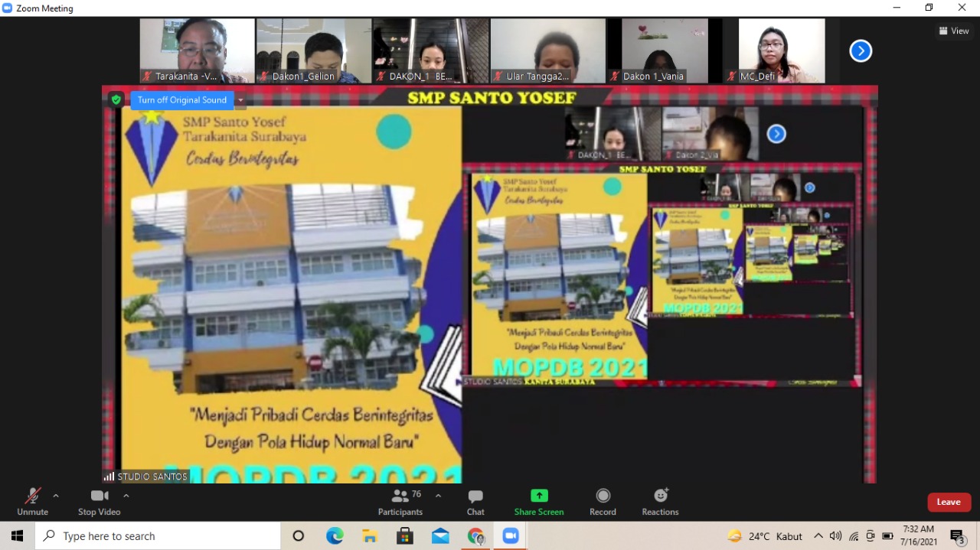This screenshot has width=980, height=550.
Task: Unmute the microphone in Zoom toolbar
Action: click(x=32, y=502)
